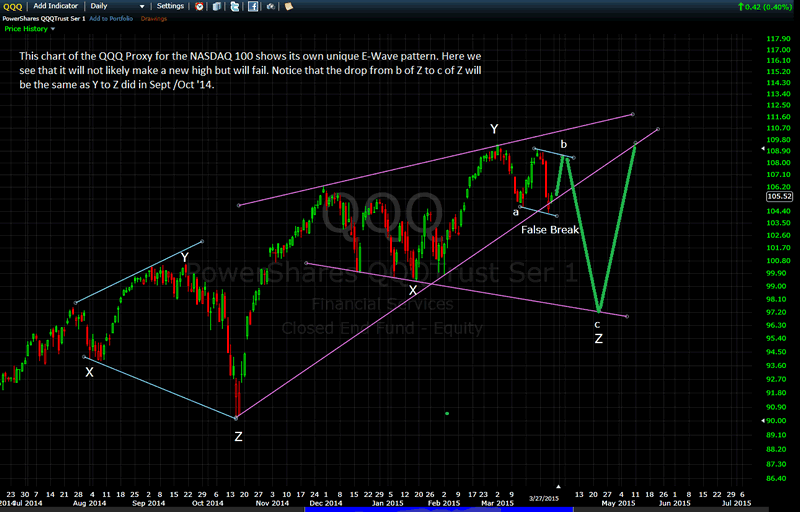Open the Daily timeframe dropdown
This screenshot has height=512, width=800.
pos(117,6)
